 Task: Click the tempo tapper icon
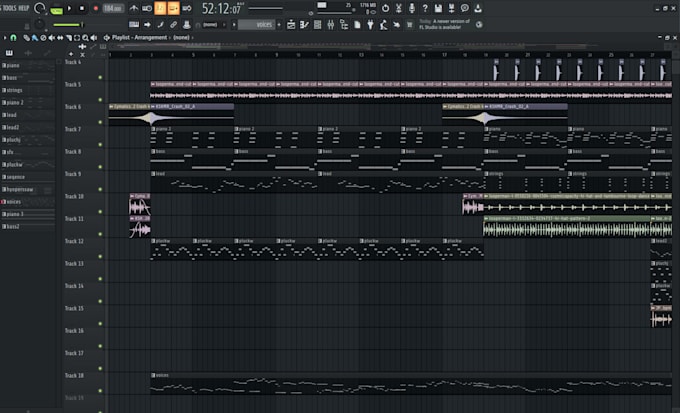(383, 25)
